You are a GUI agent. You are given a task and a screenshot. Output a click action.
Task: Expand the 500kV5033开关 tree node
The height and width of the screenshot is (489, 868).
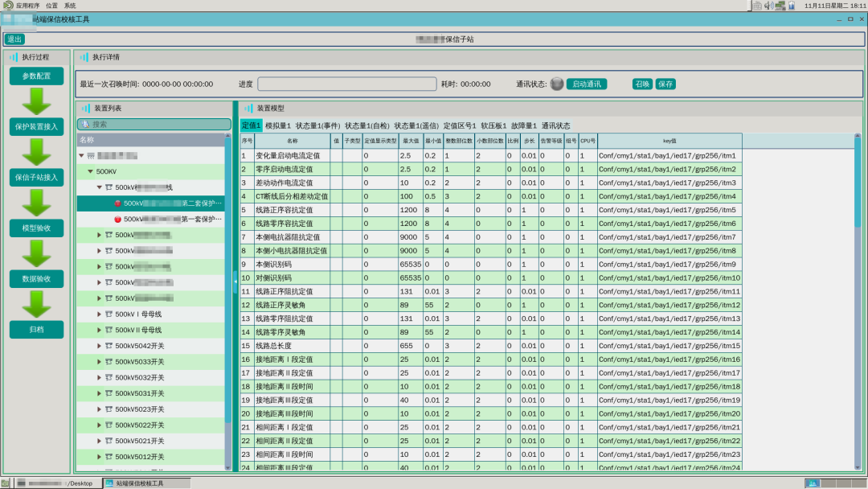100,362
